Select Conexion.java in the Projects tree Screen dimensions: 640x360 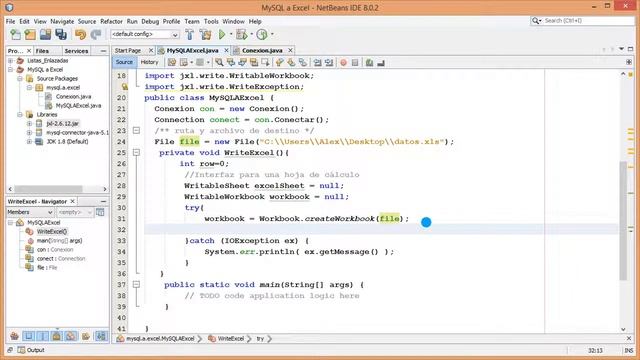click(73, 96)
